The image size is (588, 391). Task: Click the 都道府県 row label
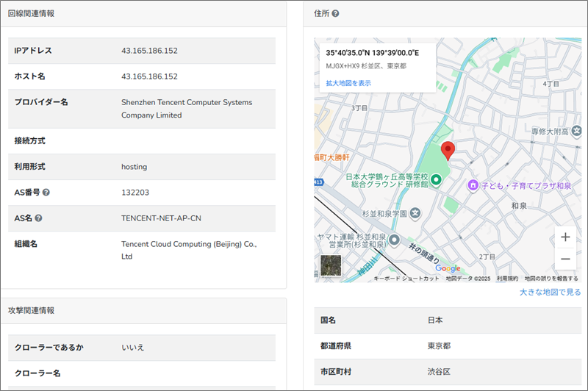tap(336, 345)
